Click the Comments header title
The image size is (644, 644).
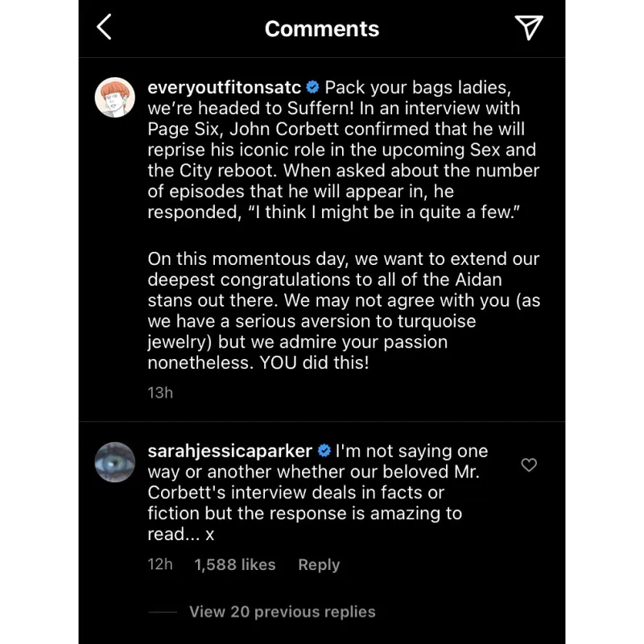pyautogui.click(x=321, y=29)
